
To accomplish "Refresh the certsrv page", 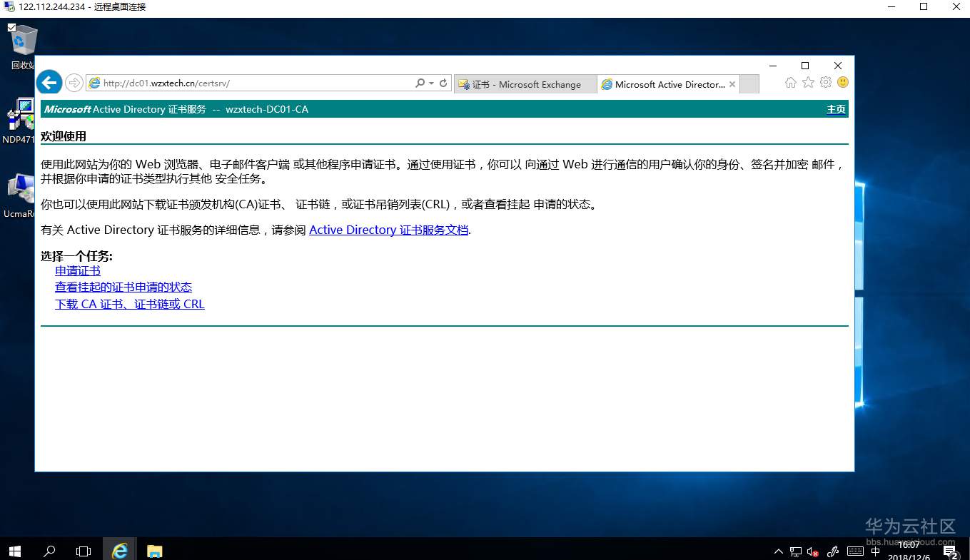I will click(x=442, y=83).
